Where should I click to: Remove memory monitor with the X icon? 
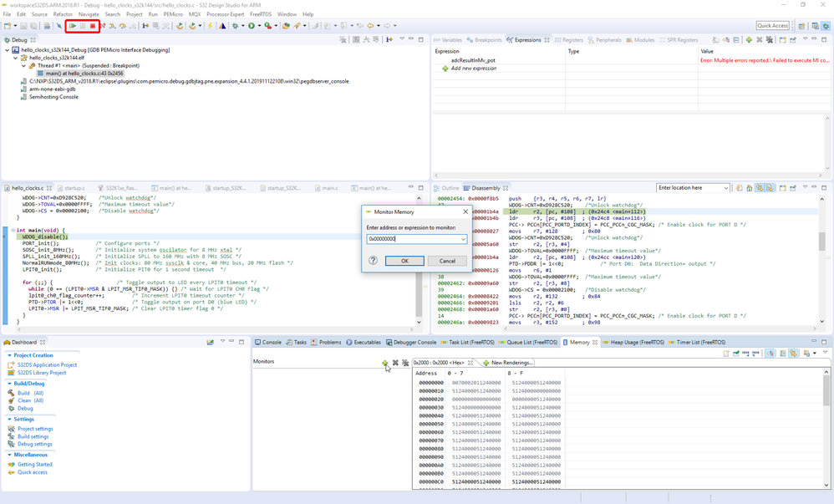point(395,363)
